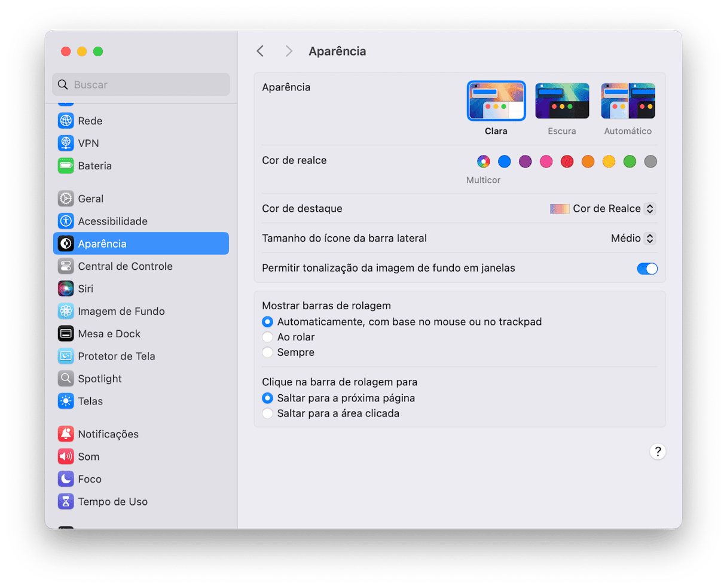Image resolution: width=727 pixels, height=588 pixels.
Task: Click the VPN icon in sidebar
Action: tap(66, 143)
